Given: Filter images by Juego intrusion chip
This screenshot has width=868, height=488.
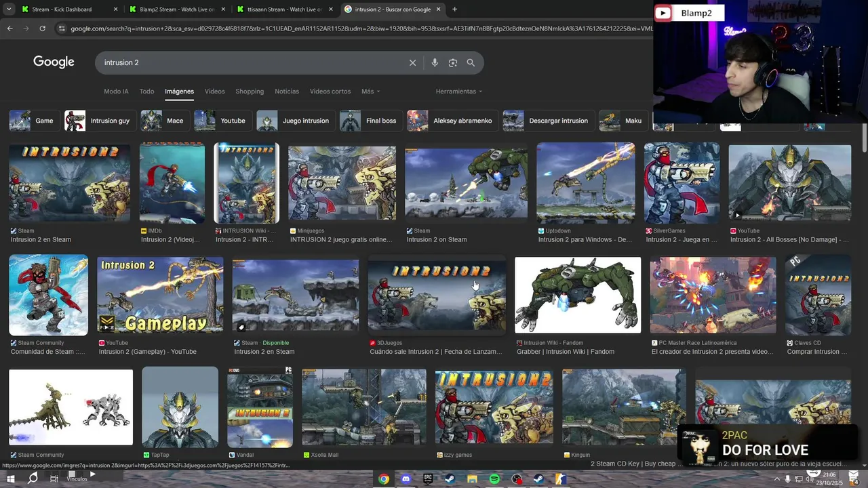Looking at the screenshot, I should pyautogui.click(x=295, y=121).
